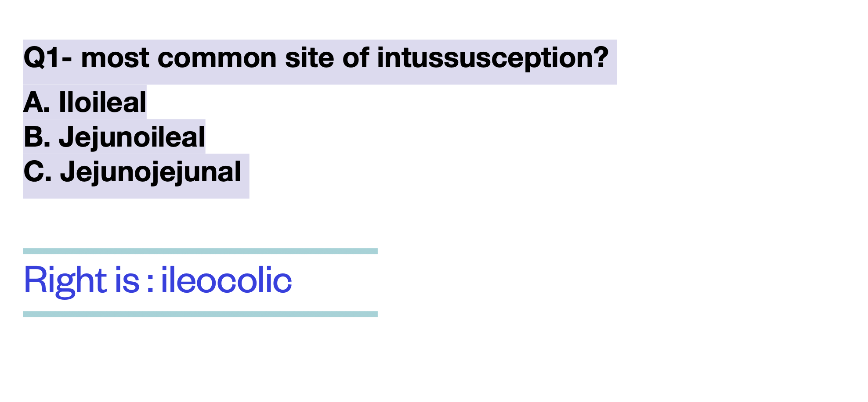Screen dimensions: 868x402
Task: Select answer option C. Jejunojejunal
Action: tap(132, 172)
